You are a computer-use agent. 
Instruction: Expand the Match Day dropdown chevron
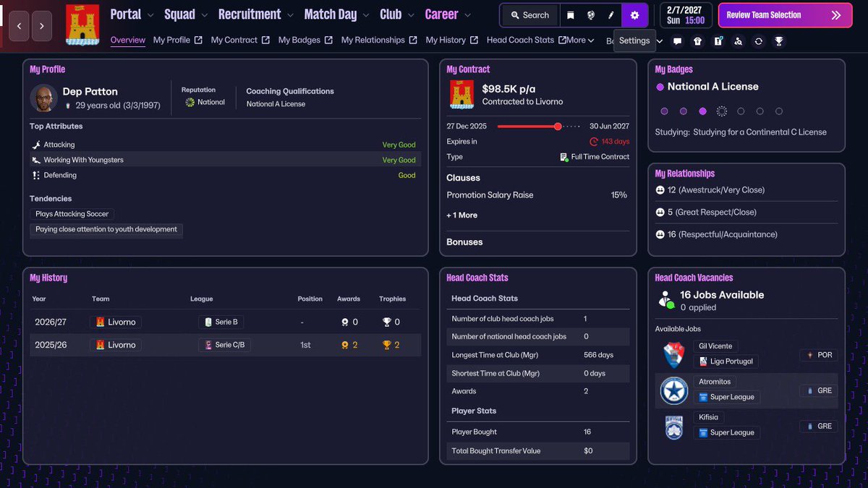366,15
